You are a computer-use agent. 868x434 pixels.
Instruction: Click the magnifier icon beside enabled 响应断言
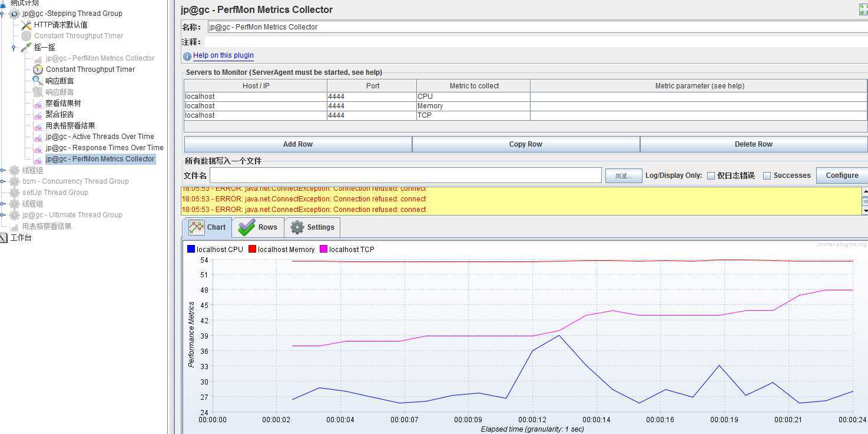coord(38,81)
